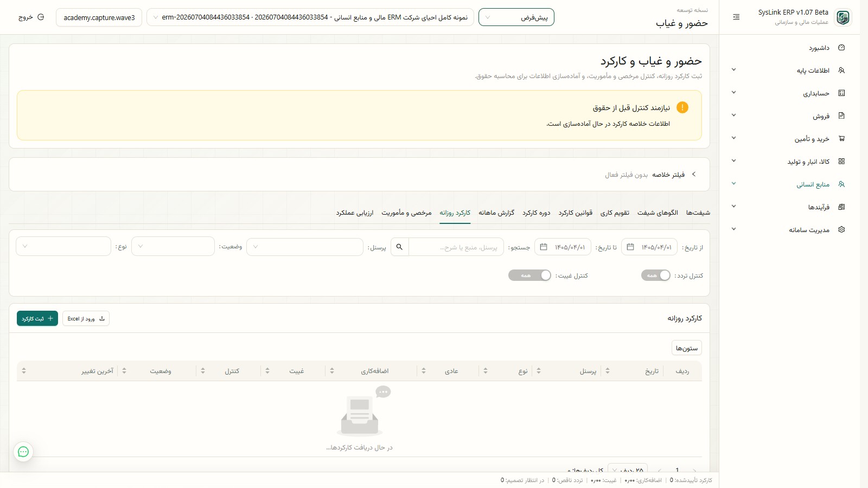Click the SysLink ERP logo icon
This screenshot has width=868, height=488.
pos(843,17)
